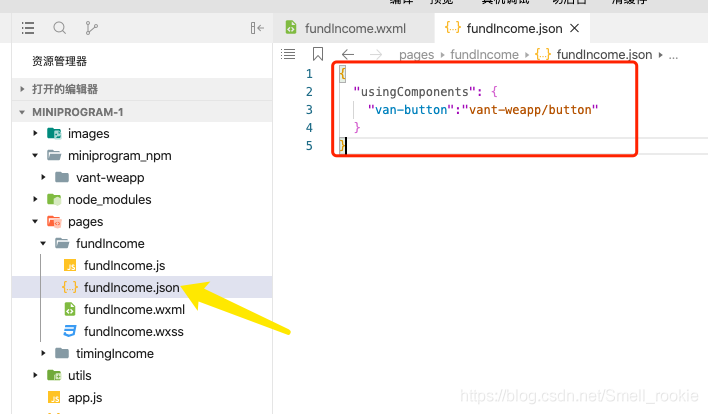Image resolution: width=708 pixels, height=414 pixels.
Task: Click the bookmark icon in editor toolbar
Action: (318, 54)
